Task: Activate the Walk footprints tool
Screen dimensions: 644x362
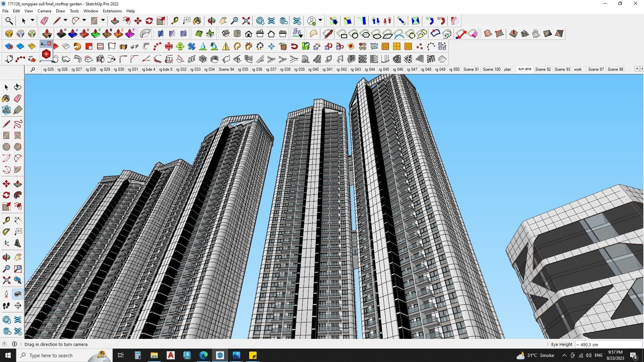Action: tap(6, 306)
